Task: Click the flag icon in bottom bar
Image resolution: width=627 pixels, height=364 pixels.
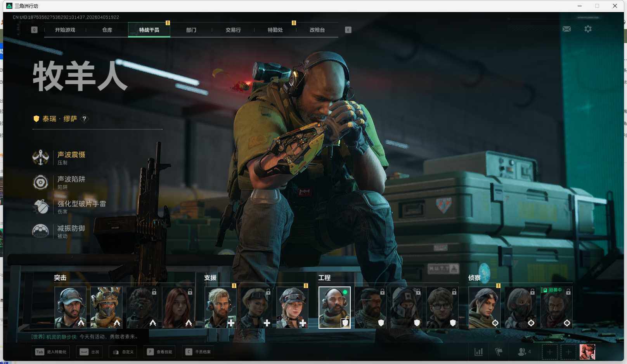Action: [499, 352]
